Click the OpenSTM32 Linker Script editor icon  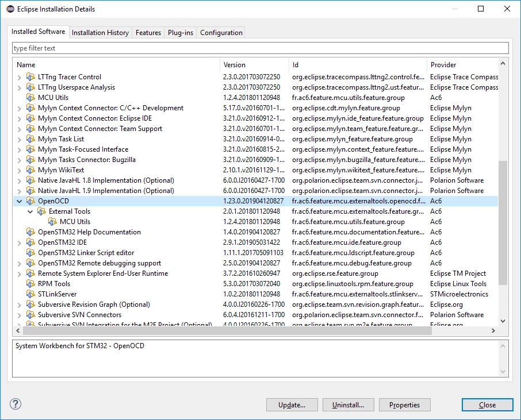[30, 253]
